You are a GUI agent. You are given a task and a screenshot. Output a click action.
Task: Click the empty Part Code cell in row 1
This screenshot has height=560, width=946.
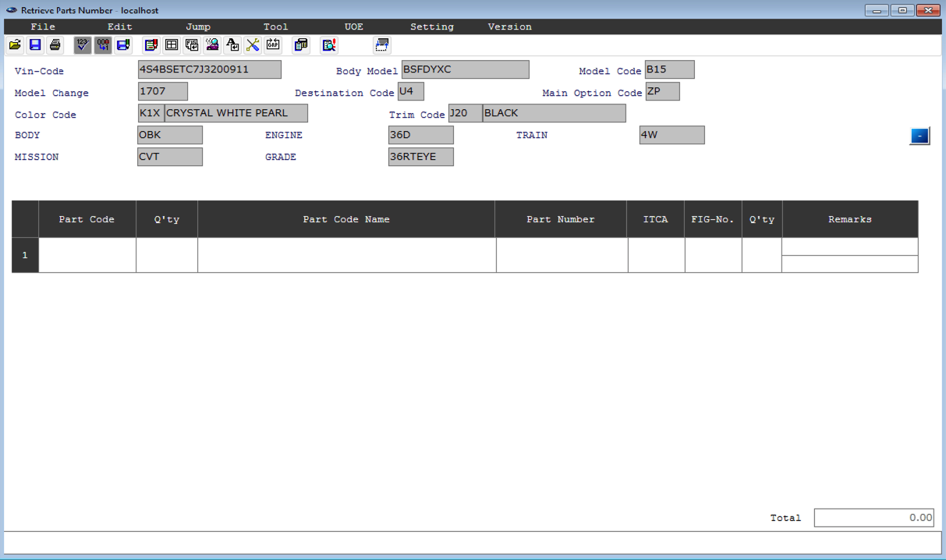[x=87, y=255]
